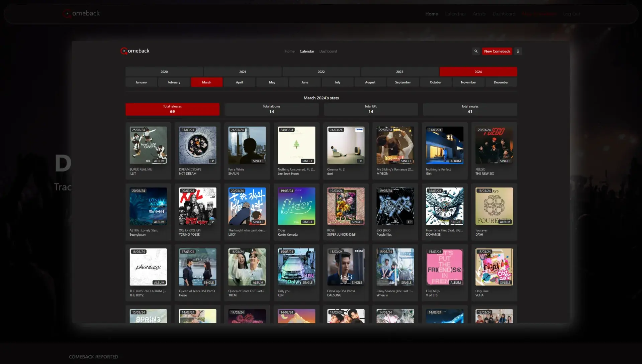Select the year 2023

click(399, 72)
